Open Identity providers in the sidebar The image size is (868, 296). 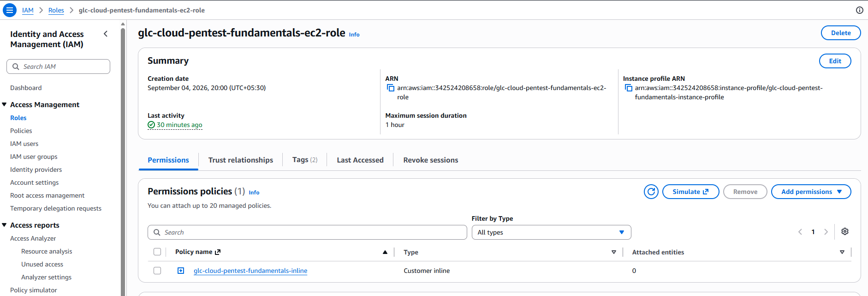click(x=36, y=169)
